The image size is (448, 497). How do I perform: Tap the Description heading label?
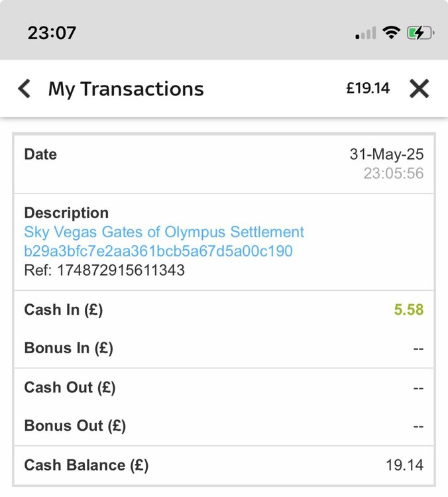coord(66,213)
